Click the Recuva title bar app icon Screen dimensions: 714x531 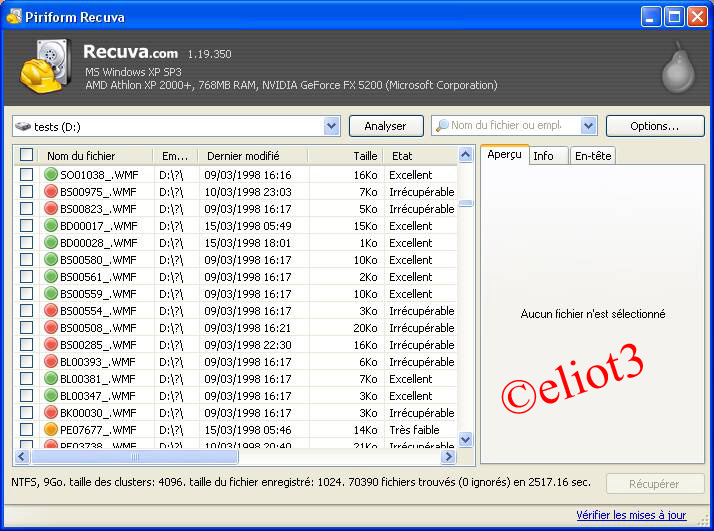click(x=14, y=16)
